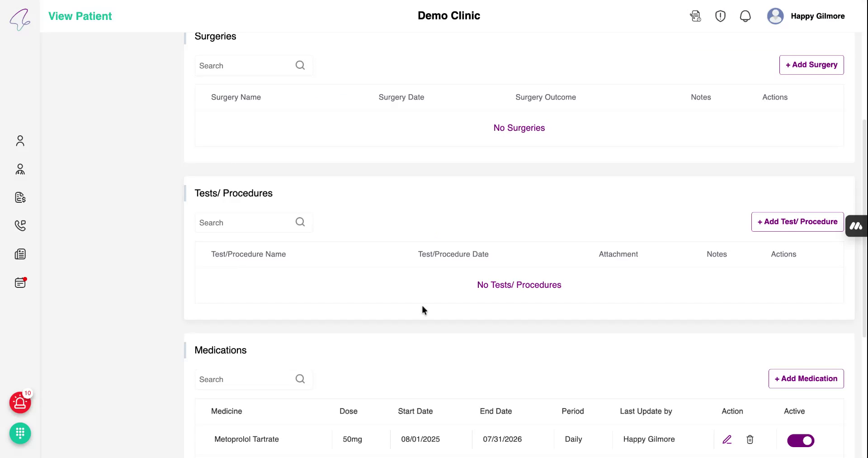Open the calendar icon showing a notification dot

point(20,282)
